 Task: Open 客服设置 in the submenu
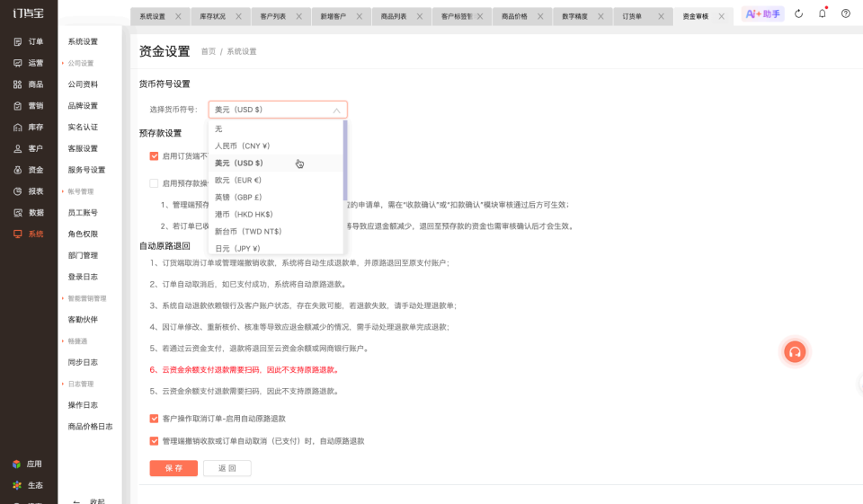83,148
